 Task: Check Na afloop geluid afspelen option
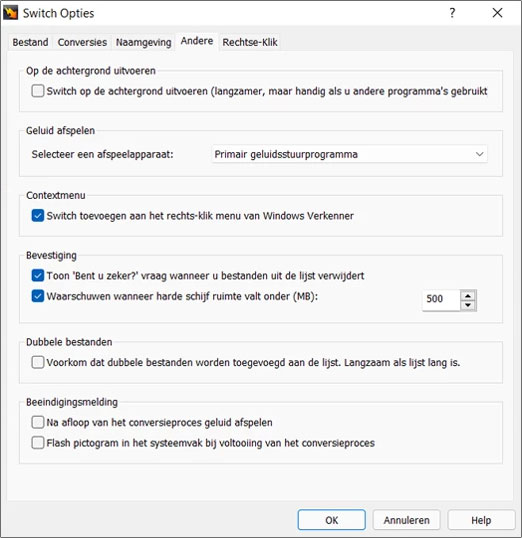(x=38, y=422)
